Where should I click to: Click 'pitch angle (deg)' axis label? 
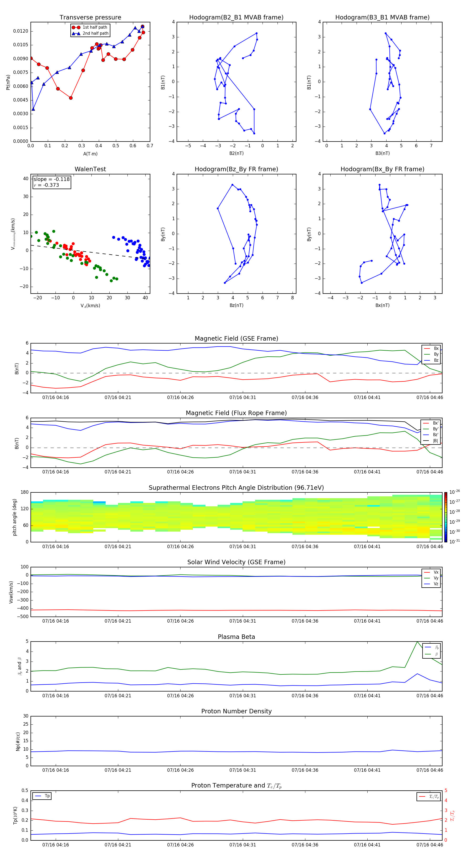pyautogui.click(x=14, y=517)
